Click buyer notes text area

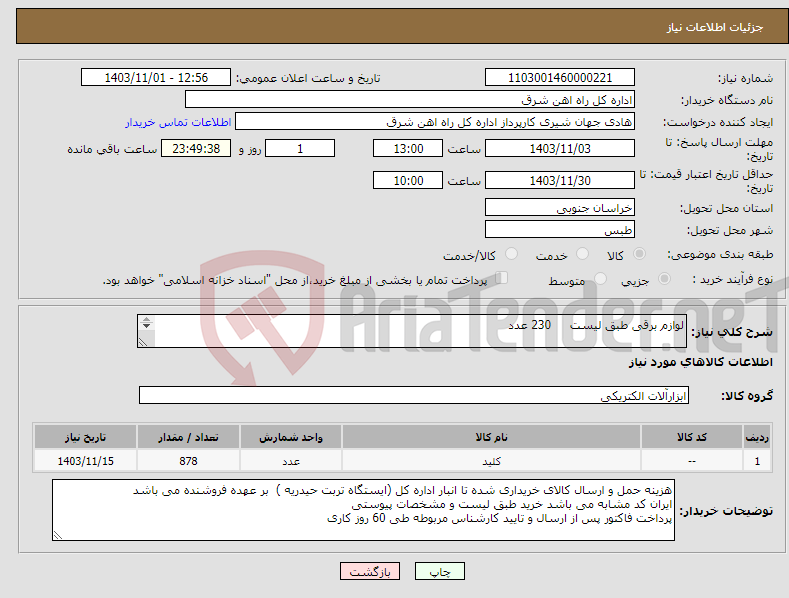click(363, 510)
